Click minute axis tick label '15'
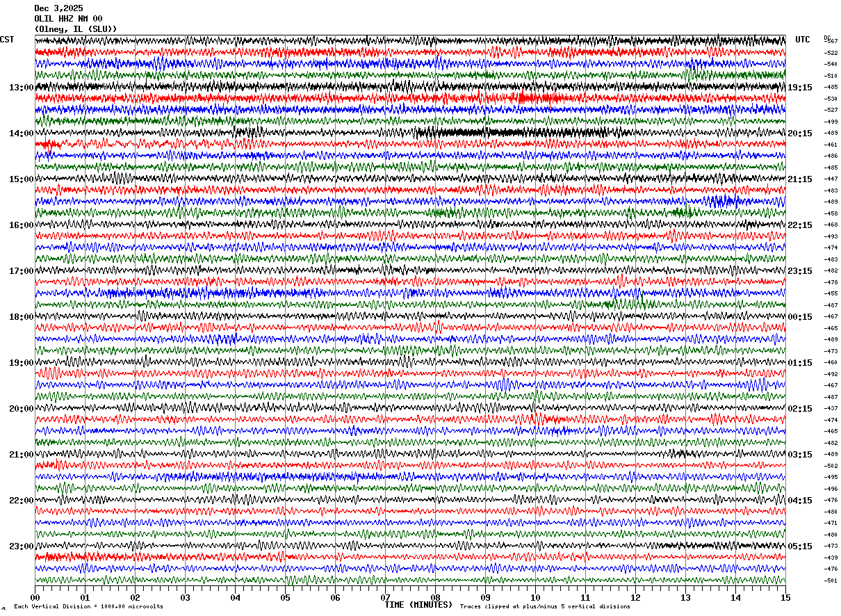 click(x=785, y=597)
